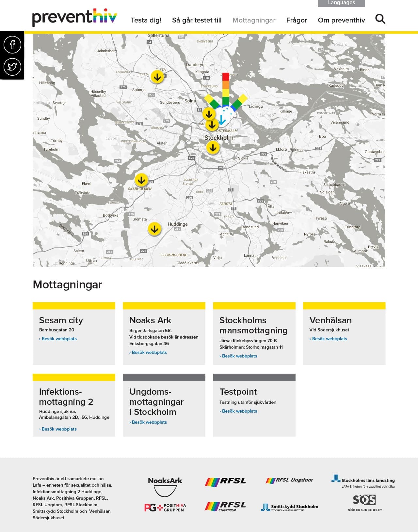418x532 pixels.
Task: Visit website link for Venhälsan
Action: click(329, 339)
